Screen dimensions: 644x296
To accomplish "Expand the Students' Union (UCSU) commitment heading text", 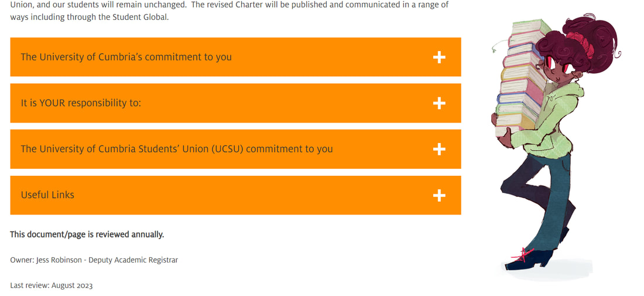I will coord(177,149).
